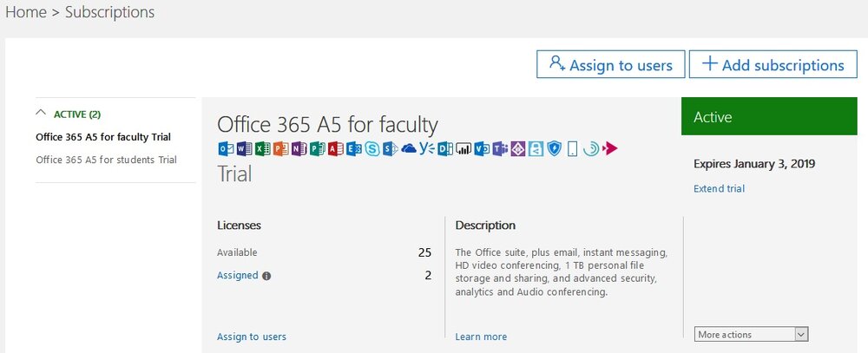This screenshot has width=868, height=353.
Task: Click the Delve icon
Action: [x=445, y=149]
